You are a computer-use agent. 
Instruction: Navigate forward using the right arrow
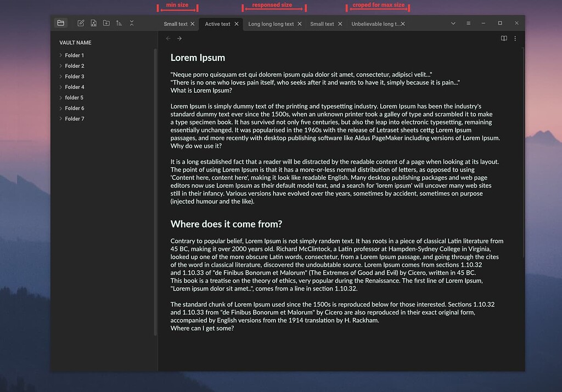pos(179,38)
